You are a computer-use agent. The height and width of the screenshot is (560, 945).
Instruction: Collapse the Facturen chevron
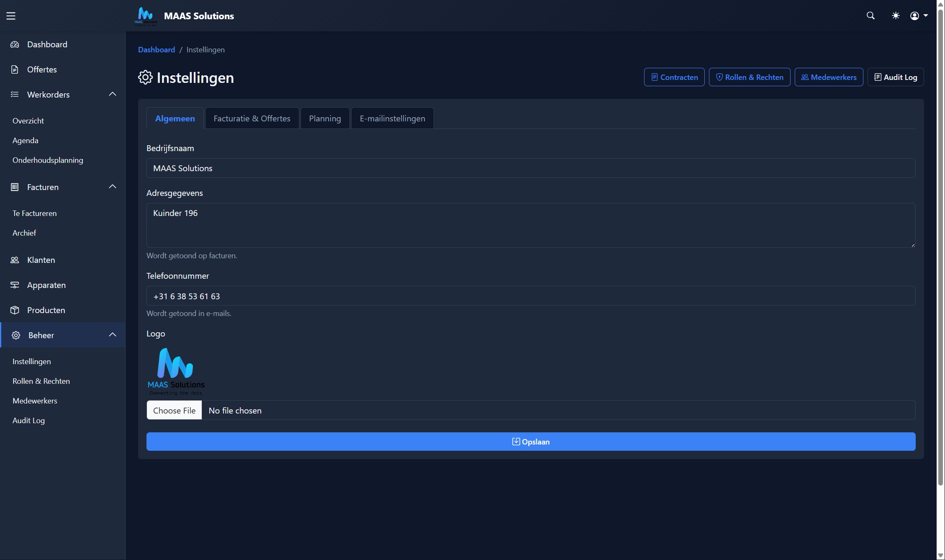[112, 187]
